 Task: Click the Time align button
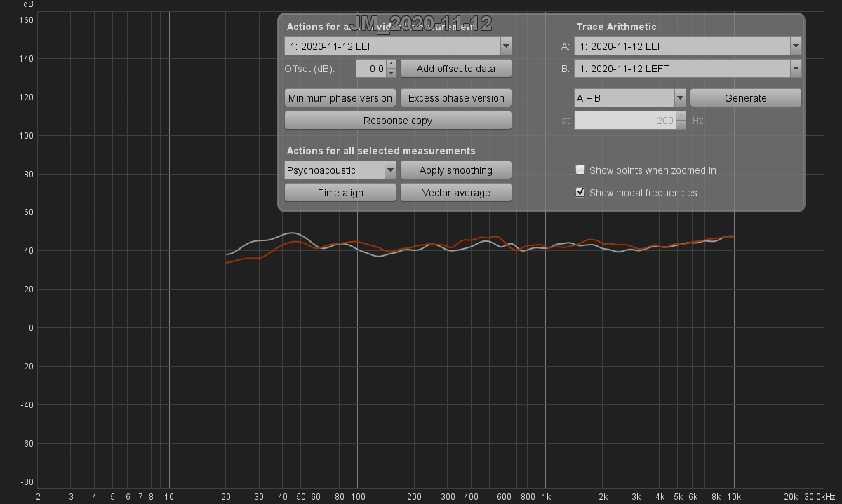340,193
